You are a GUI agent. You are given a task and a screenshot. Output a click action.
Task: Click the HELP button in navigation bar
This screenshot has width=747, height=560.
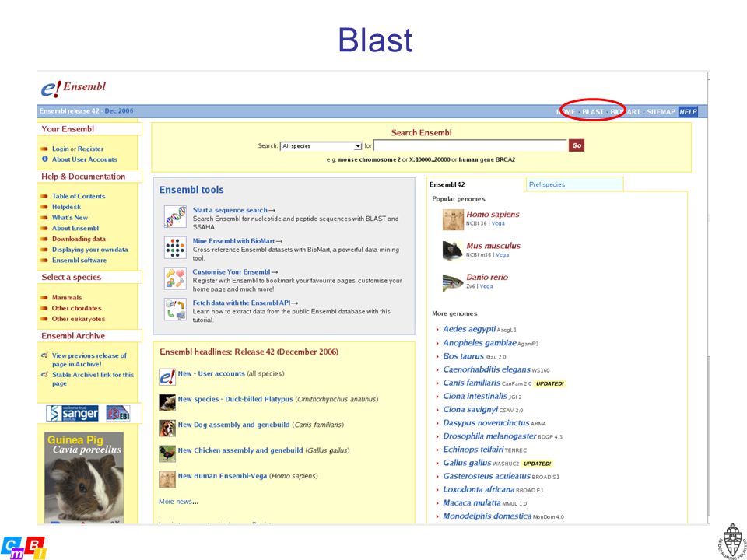point(687,112)
